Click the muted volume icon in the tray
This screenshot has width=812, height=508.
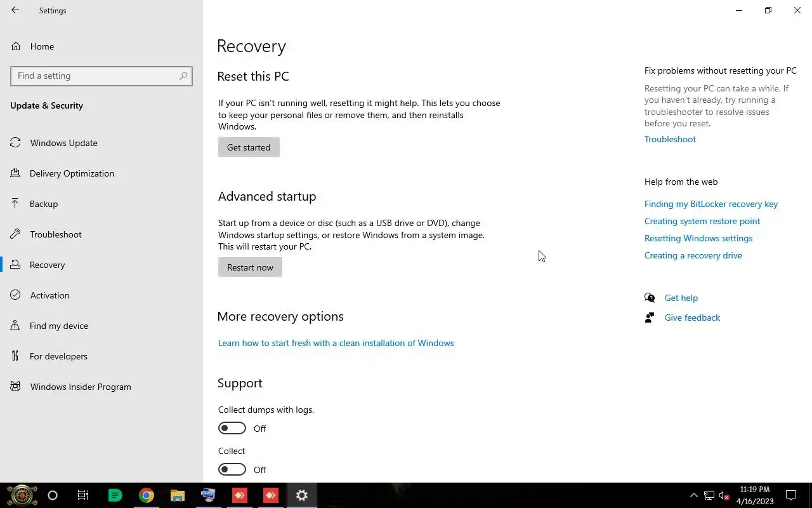pos(724,495)
